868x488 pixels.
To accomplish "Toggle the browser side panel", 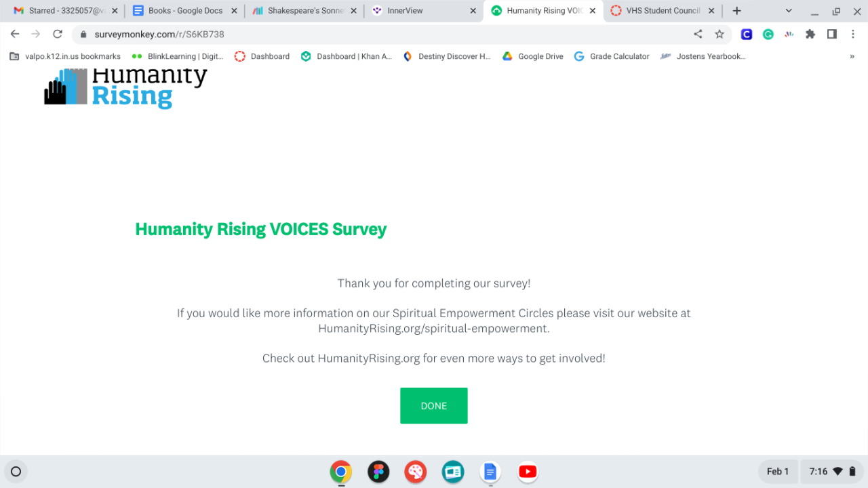I will point(831,35).
